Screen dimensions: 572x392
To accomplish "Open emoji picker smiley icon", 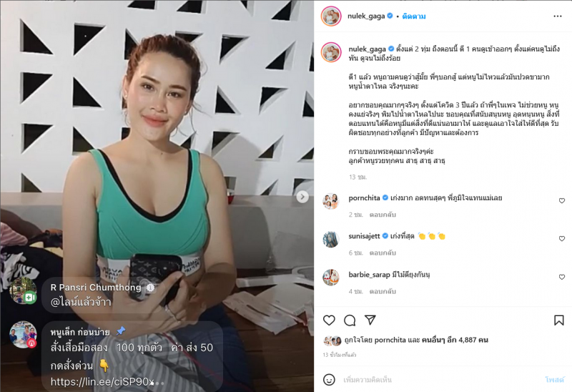I will (329, 380).
